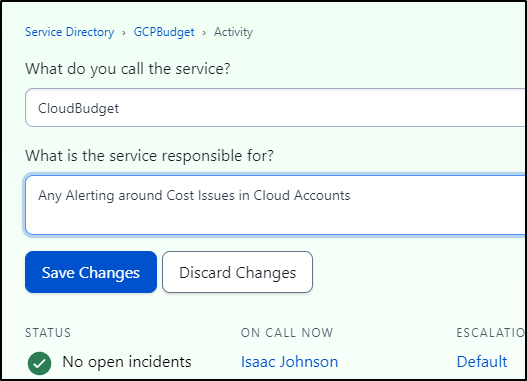Discard the service changes

(x=237, y=272)
